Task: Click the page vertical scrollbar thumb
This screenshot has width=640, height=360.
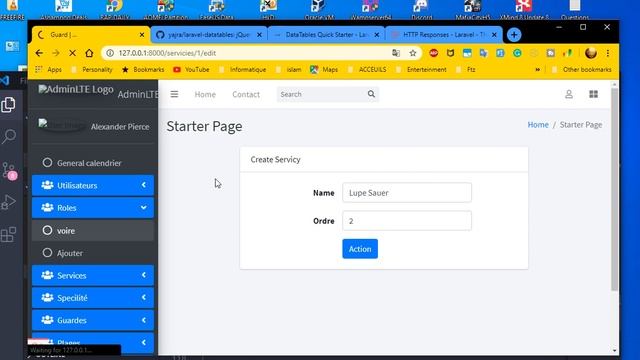Action: coord(614,189)
